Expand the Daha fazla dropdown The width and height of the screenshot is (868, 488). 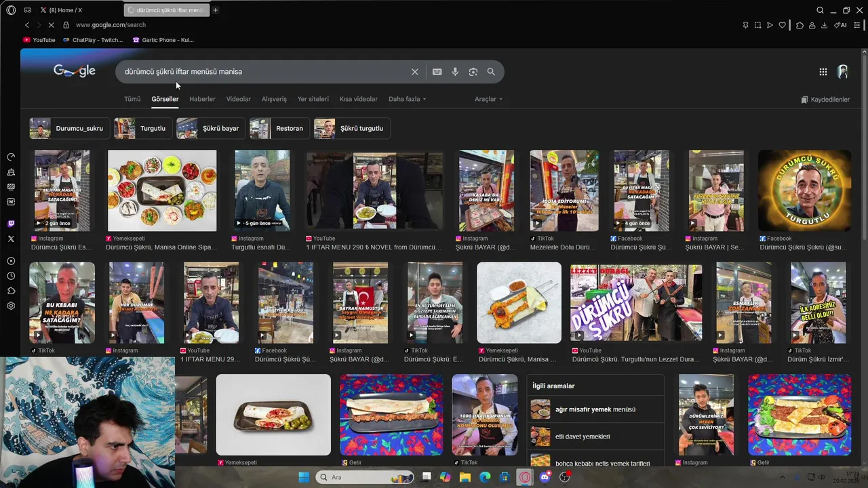(407, 99)
